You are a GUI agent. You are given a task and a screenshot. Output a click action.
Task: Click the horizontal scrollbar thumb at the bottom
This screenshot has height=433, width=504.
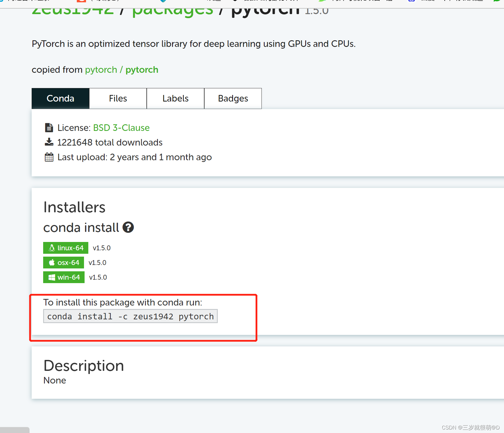15,430
